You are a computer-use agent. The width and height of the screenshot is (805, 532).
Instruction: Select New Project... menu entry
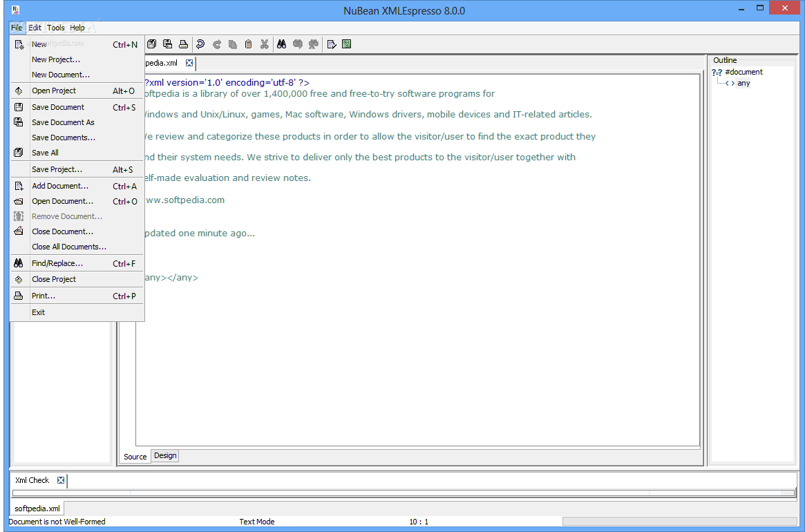tap(77, 59)
